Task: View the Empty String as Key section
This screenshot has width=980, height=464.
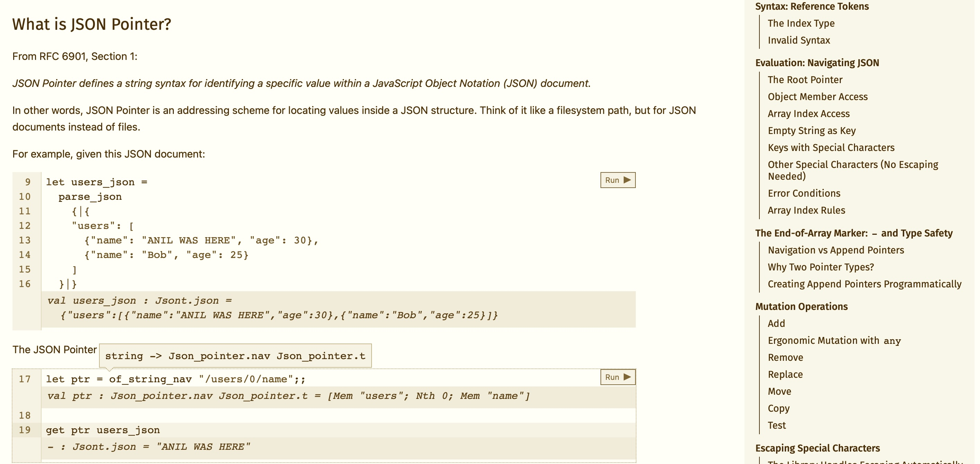Action: click(x=811, y=131)
